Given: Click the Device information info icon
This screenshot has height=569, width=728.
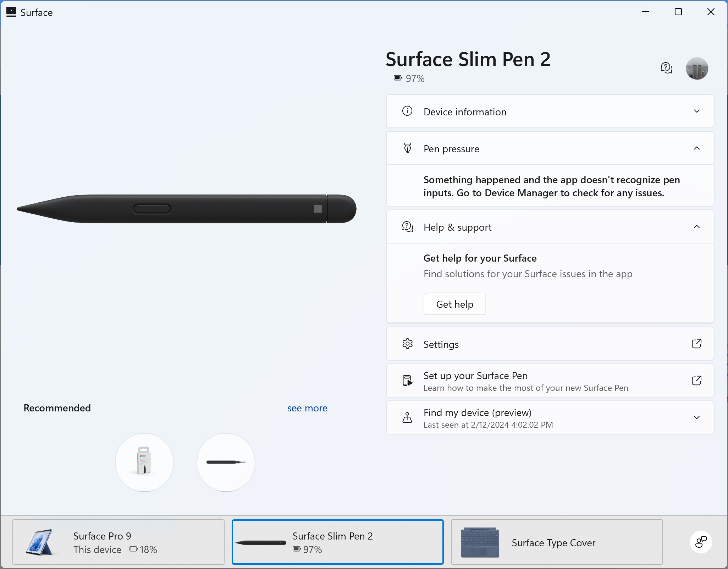Looking at the screenshot, I should 407,111.
